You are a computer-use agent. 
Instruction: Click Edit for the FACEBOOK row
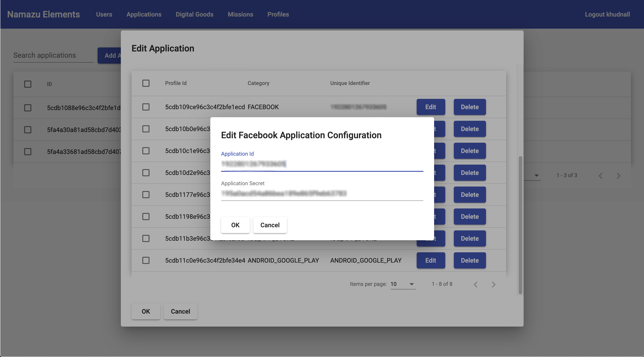tap(431, 107)
